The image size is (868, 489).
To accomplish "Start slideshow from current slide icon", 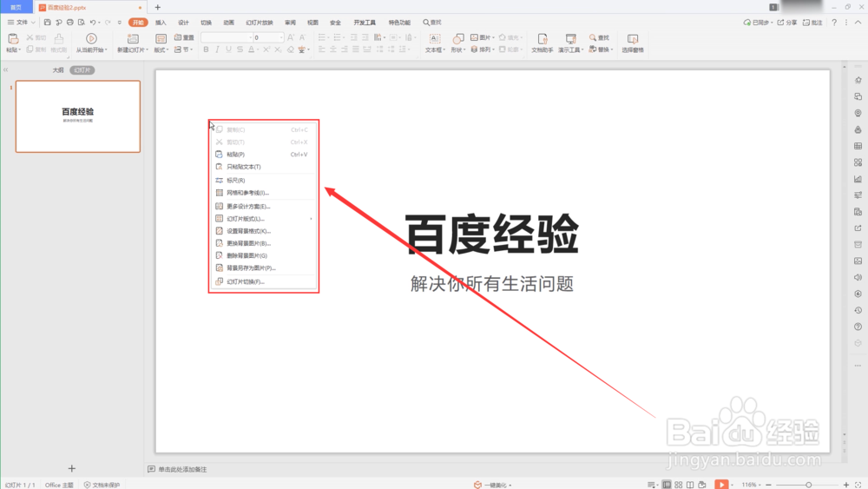I will pyautogui.click(x=91, y=38).
